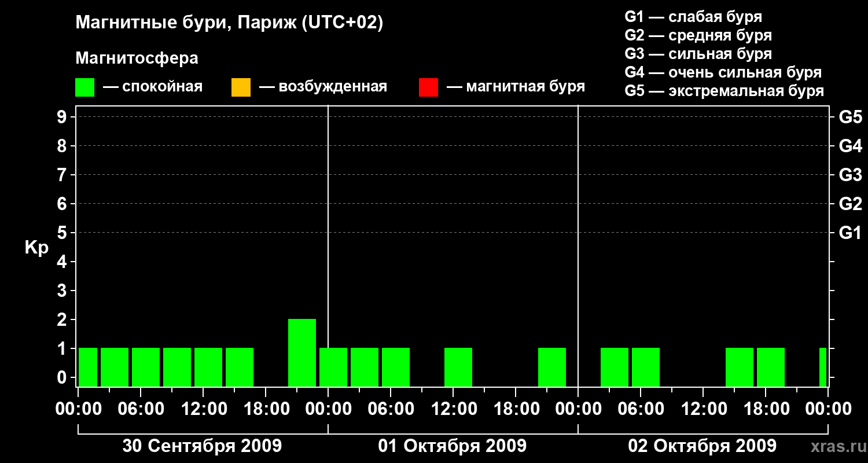Select the date label 30 Сентября 2009
Screen dimensions: 868x463
[203, 446]
